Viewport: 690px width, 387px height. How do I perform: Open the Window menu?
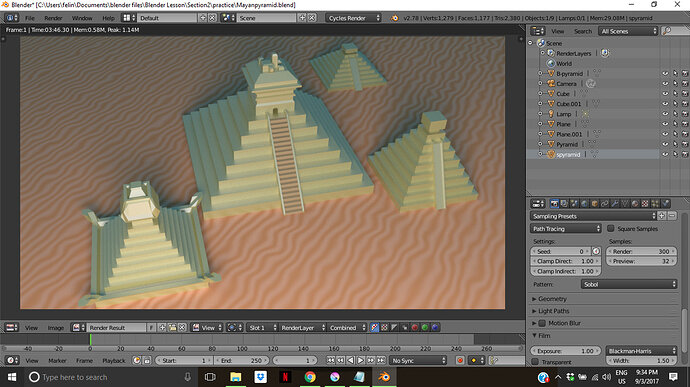82,18
